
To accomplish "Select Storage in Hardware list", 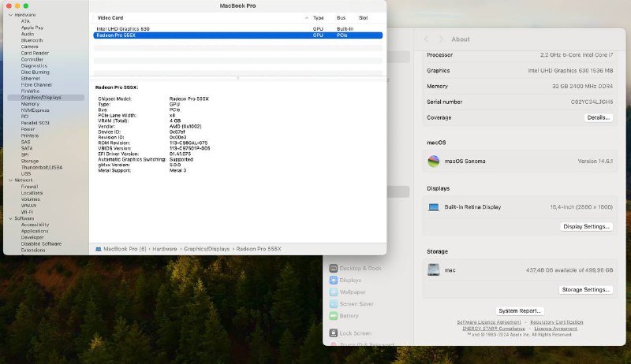I will click(30, 161).
